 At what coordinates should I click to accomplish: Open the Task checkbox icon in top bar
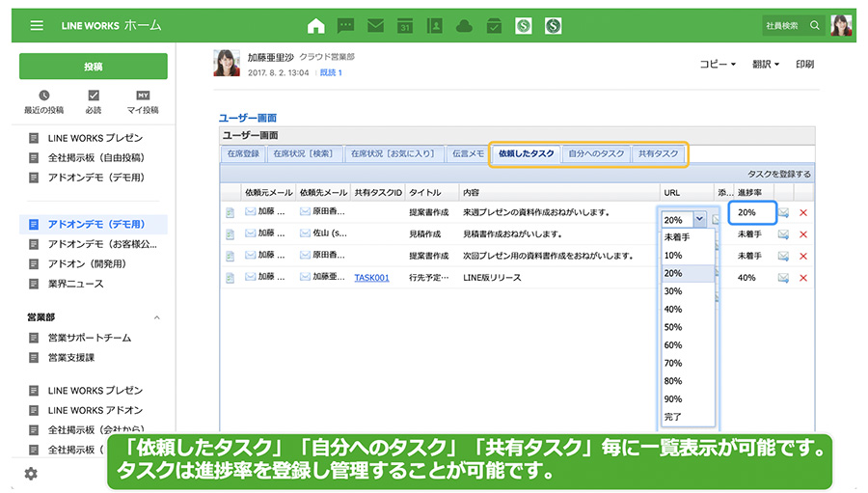494,25
